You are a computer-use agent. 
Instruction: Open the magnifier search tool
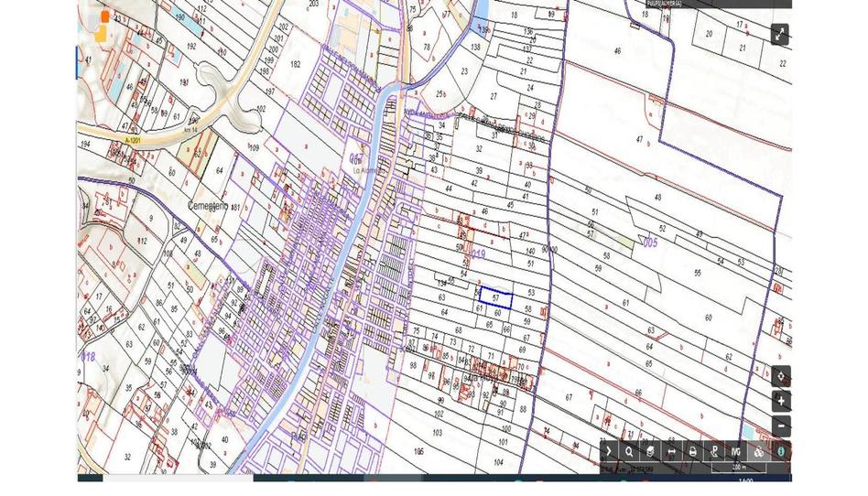click(629, 451)
